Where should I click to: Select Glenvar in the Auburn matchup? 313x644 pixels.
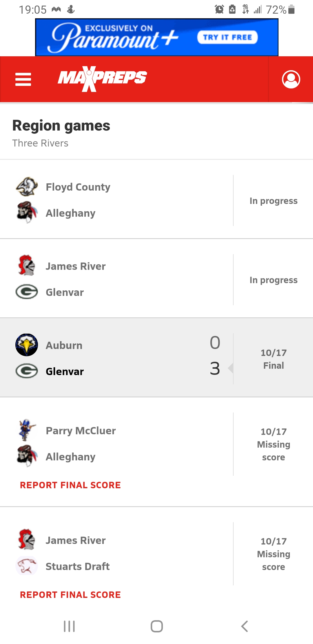pyautogui.click(x=65, y=371)
